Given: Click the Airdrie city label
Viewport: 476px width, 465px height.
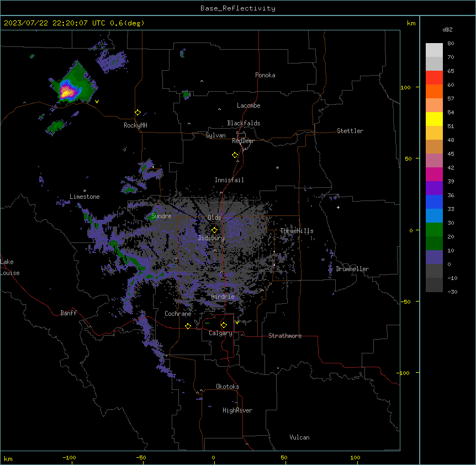Looking at the screenshot, I should coord(223,297).
